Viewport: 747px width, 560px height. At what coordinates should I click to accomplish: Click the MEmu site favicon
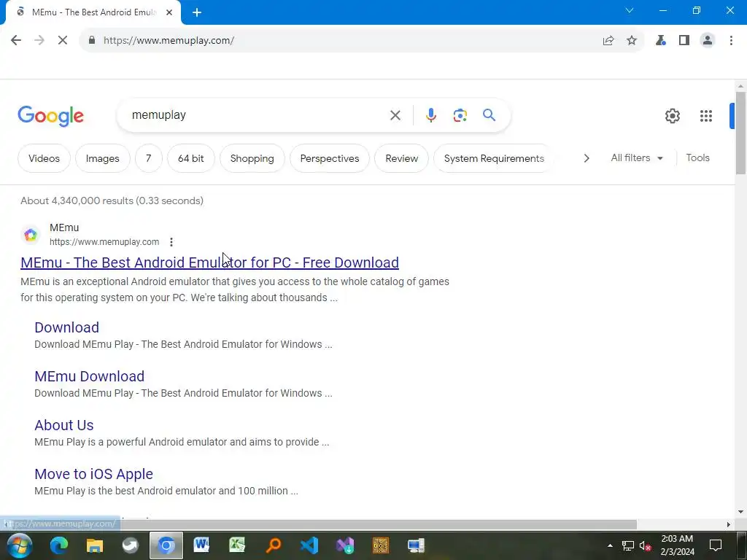tap(31, 235)
